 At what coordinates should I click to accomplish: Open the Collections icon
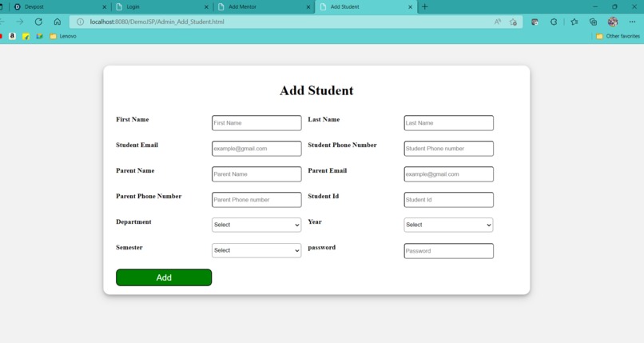(593, 22)
